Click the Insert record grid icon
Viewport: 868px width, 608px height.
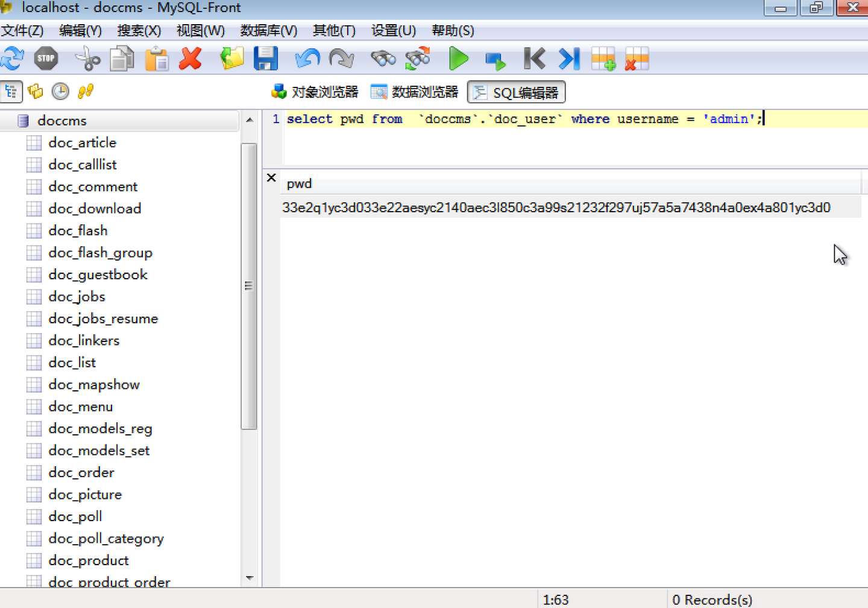(x=603, y=59)
